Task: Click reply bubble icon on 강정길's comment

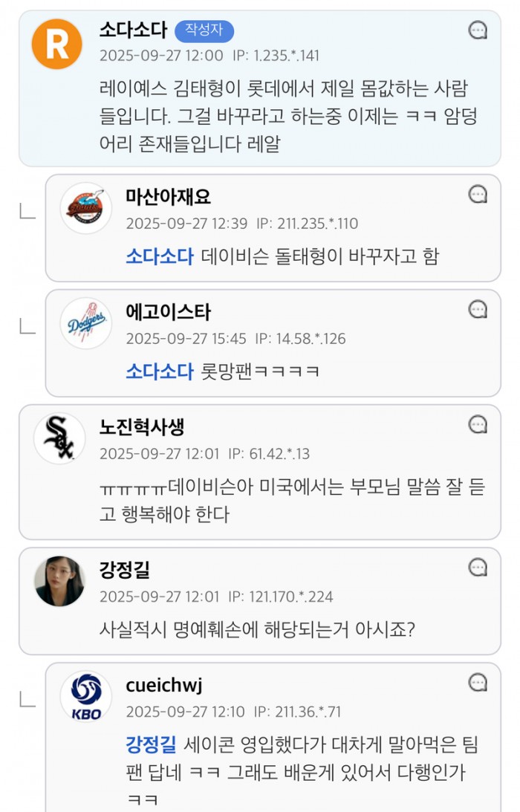Action: (x=478, y=568)
